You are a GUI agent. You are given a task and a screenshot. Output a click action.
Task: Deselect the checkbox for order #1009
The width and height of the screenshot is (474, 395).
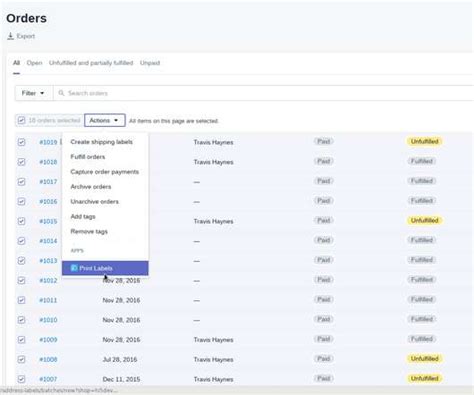[x=21, y=340]
